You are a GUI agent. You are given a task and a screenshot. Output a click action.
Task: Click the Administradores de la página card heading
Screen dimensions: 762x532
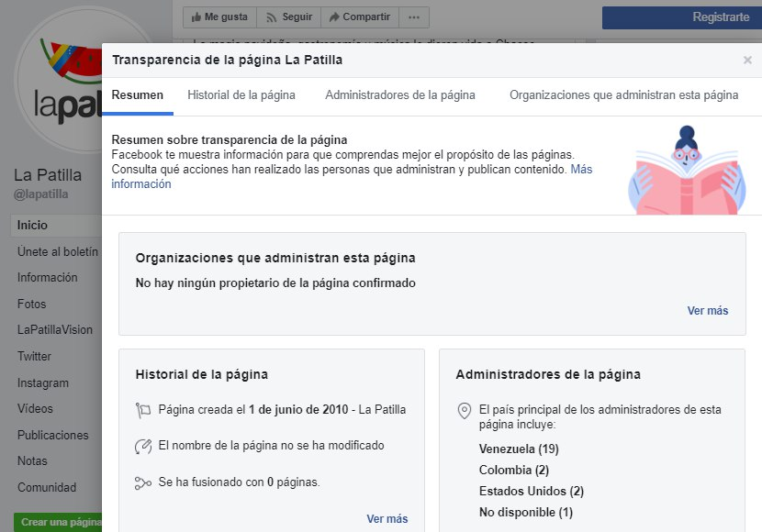(x=548, y=375)
